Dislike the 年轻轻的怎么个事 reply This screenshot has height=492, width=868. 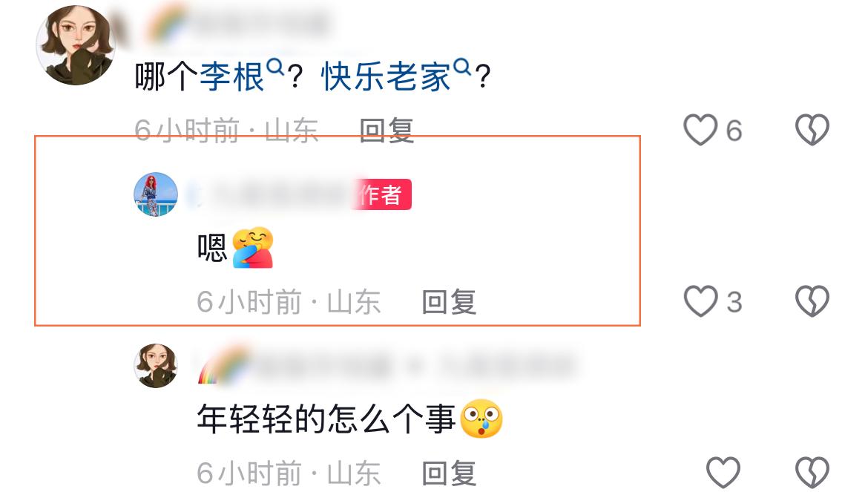(x=812, y=473)
